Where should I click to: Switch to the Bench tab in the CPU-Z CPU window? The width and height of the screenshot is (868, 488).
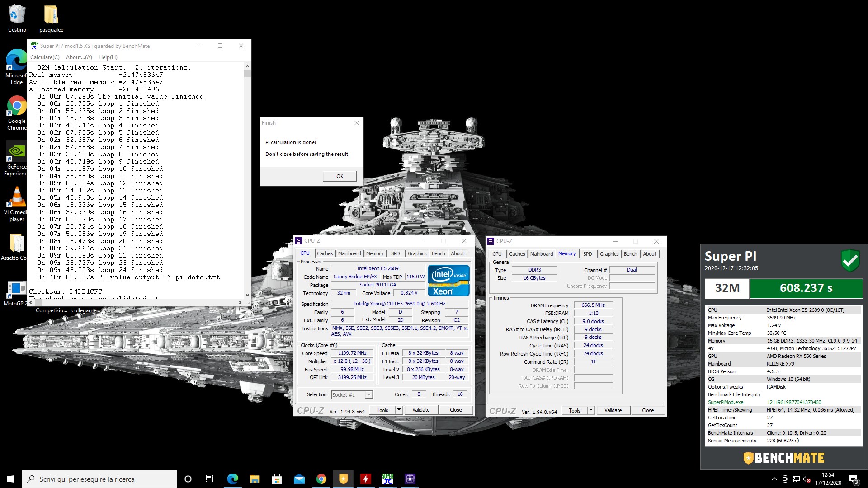(438, 253)
